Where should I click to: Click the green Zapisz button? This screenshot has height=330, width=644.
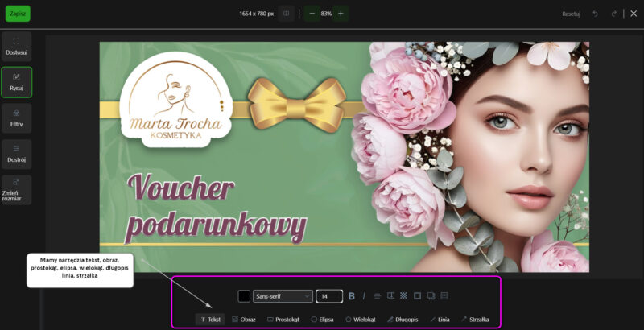click(x=18, y=14)
